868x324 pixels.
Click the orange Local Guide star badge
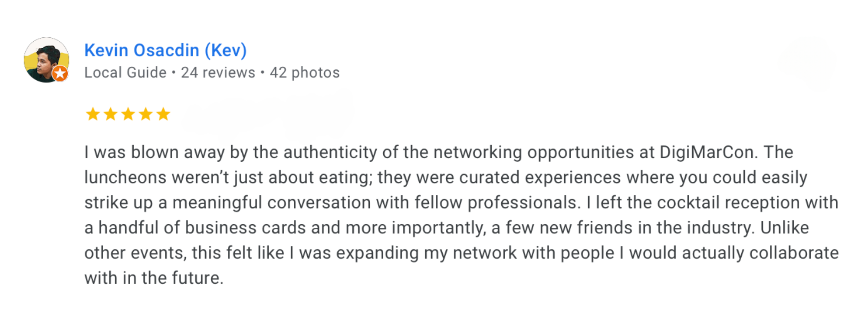click(60, 73)
